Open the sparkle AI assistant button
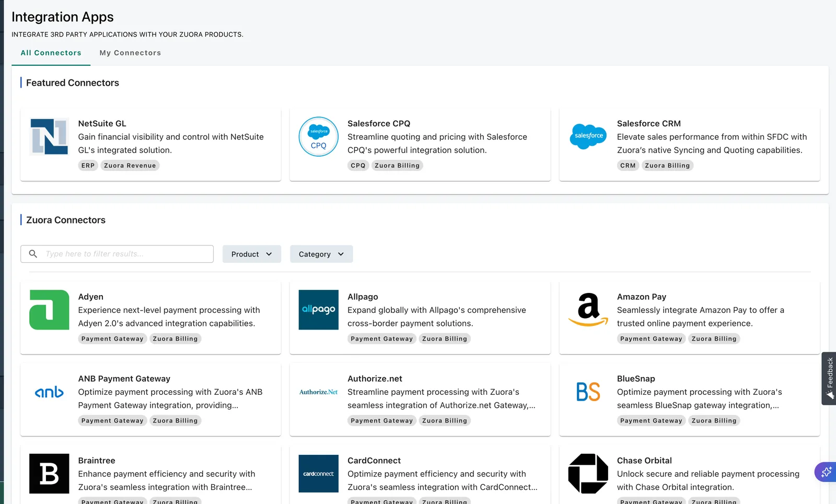Viewport: 836px width, 504px height. pos(826,472)
